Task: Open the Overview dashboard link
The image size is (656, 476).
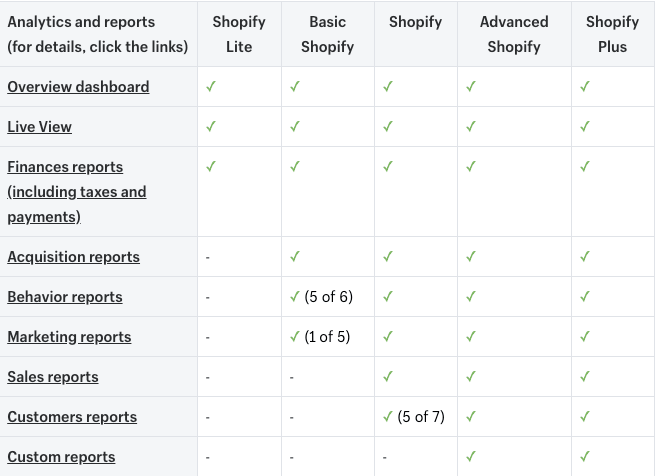Action: click(78, 87)
